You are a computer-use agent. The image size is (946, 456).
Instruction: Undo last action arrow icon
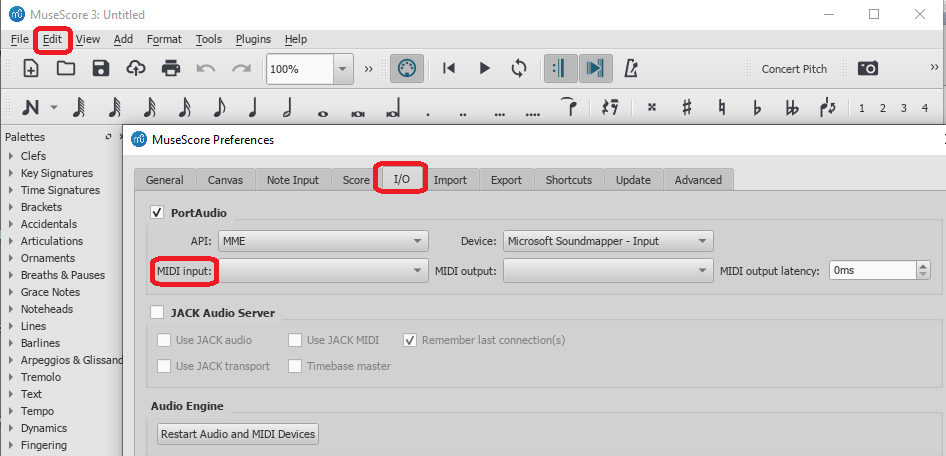(x=206, y=68)
